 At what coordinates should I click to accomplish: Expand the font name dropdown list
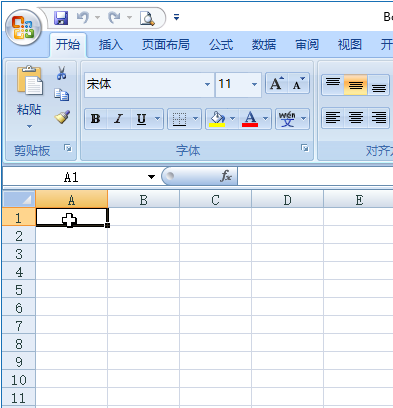click(207, 84)
